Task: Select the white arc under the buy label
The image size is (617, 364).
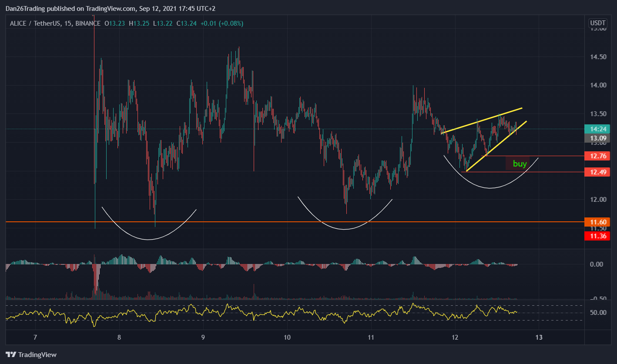Action: tap(491, 187)
